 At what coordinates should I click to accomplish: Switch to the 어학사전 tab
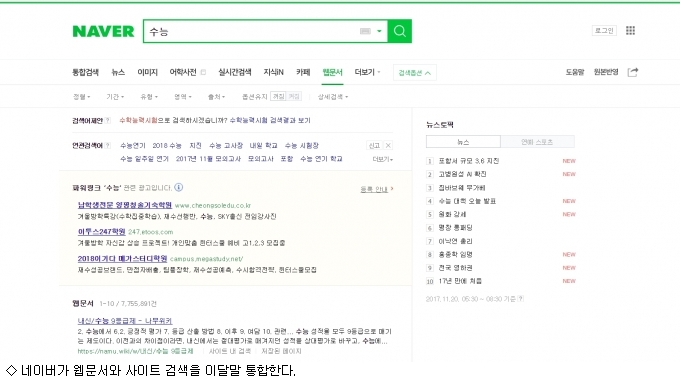click(183, 72)
